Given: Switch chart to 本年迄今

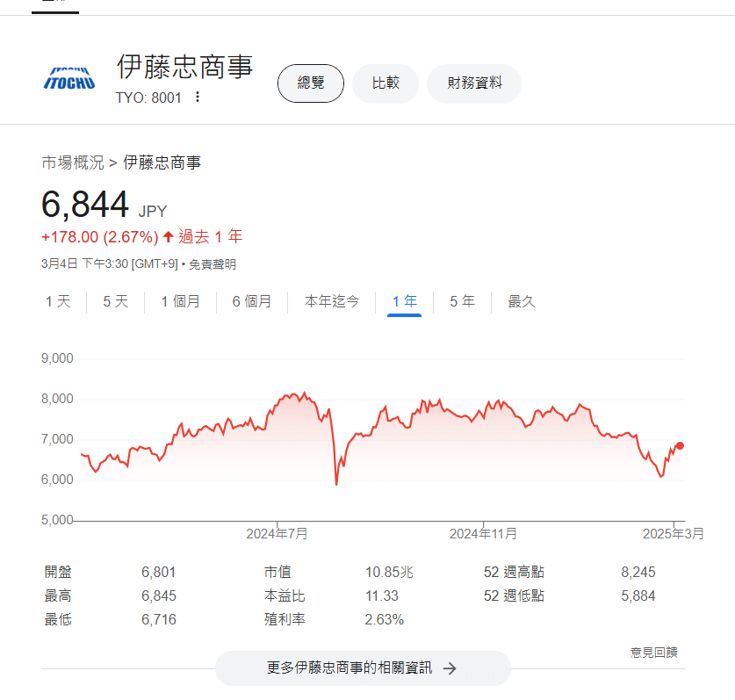Looking at the screenshot, I should (x=331, y=301).
